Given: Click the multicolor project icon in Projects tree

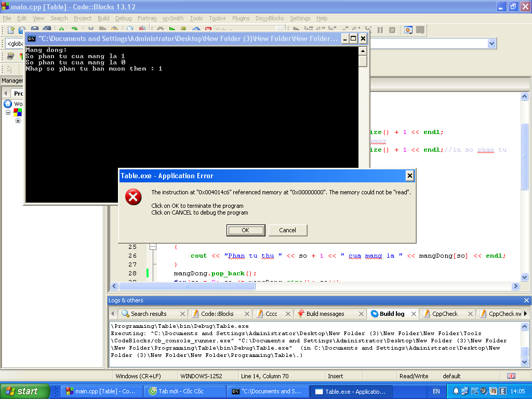Looking at the screenshot, I should (x=18, y=112).
